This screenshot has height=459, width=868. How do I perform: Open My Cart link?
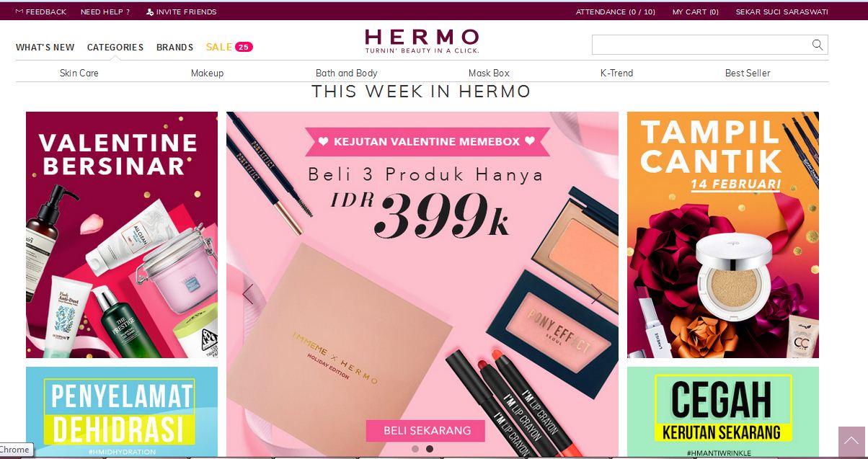(695, 12)
